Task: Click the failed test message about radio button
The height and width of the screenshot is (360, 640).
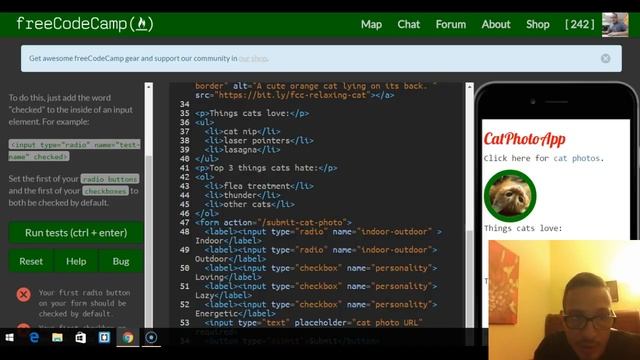Action: (x=84, y=303)
